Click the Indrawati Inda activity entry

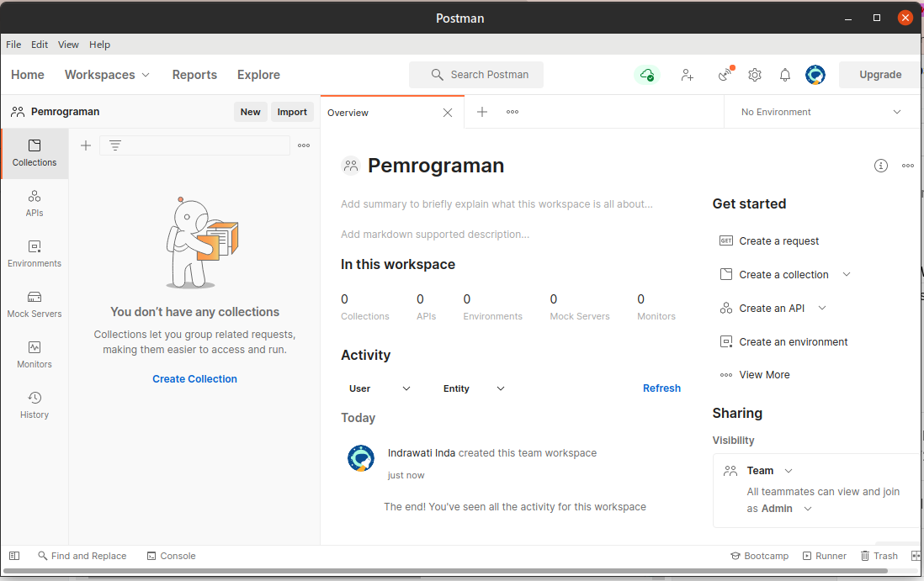492,453
